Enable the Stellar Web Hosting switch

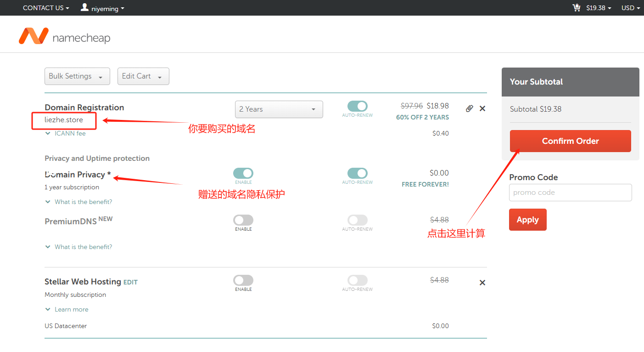[243, 280]
